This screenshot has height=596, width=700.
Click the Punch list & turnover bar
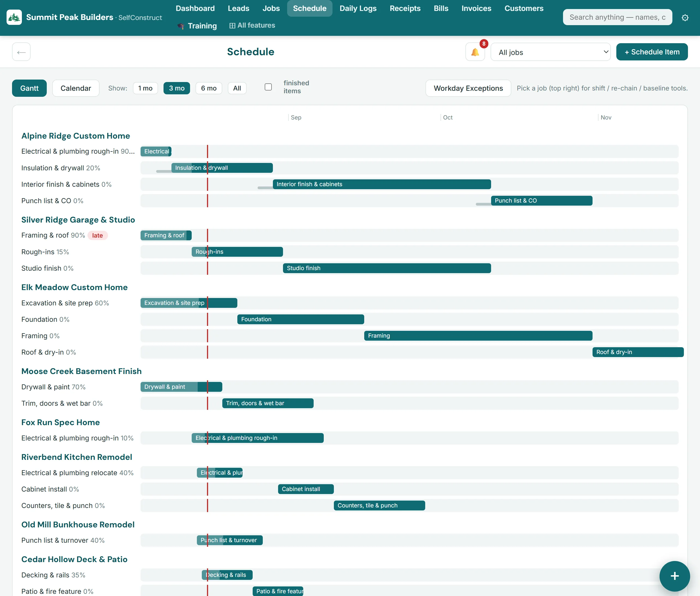230,540
